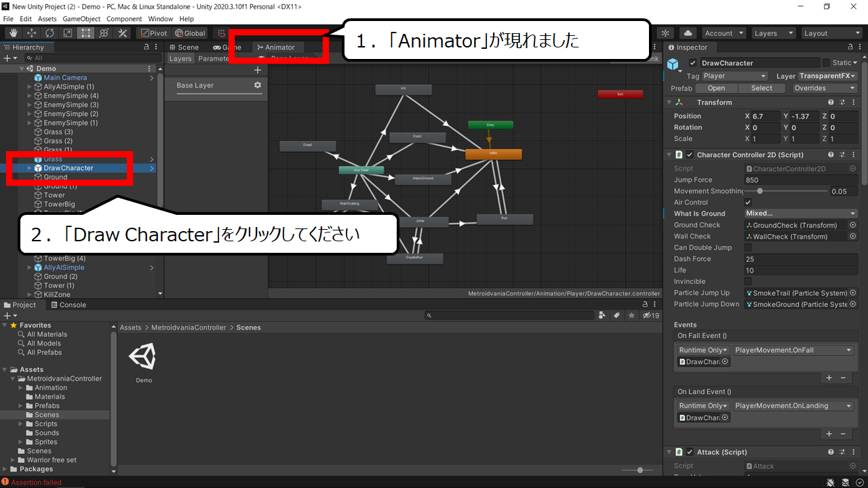Open the Tag dropdown showing Player
The image size is (868, 488).
[734, 77]
